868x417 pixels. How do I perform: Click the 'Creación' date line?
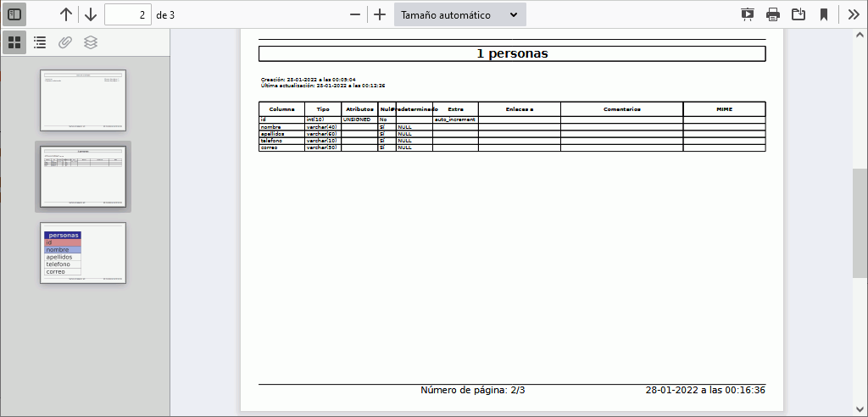click(309, 80)
